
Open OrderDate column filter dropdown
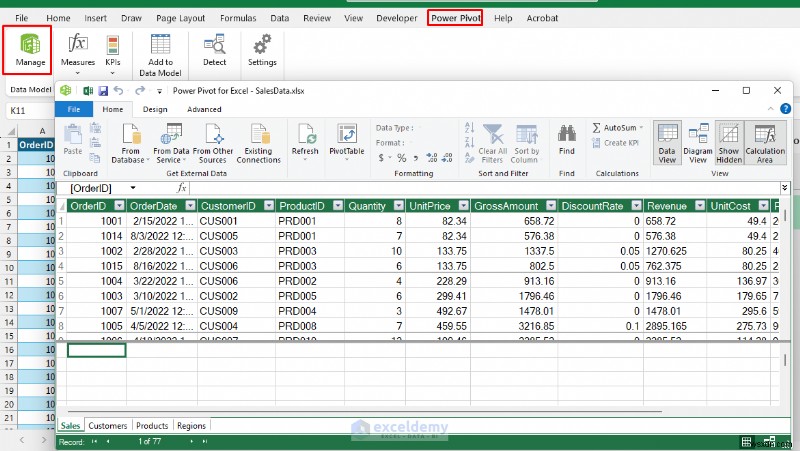pos(190,206)
